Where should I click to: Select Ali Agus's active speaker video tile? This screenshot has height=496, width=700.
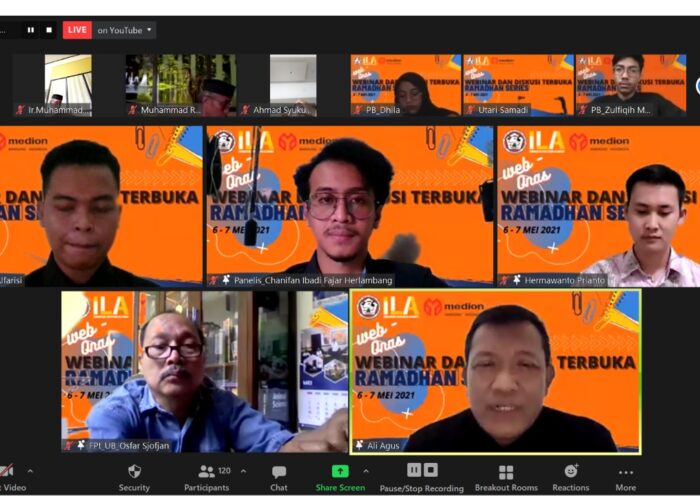coord(495,370)
